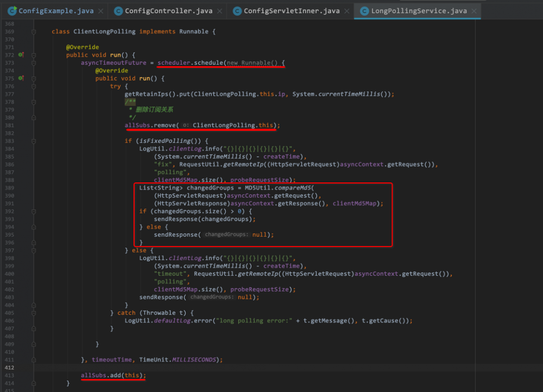This screenshot has width=543, height=392.
Task: Open the ConfigServletInner.java tab
Action: [292, 11]
